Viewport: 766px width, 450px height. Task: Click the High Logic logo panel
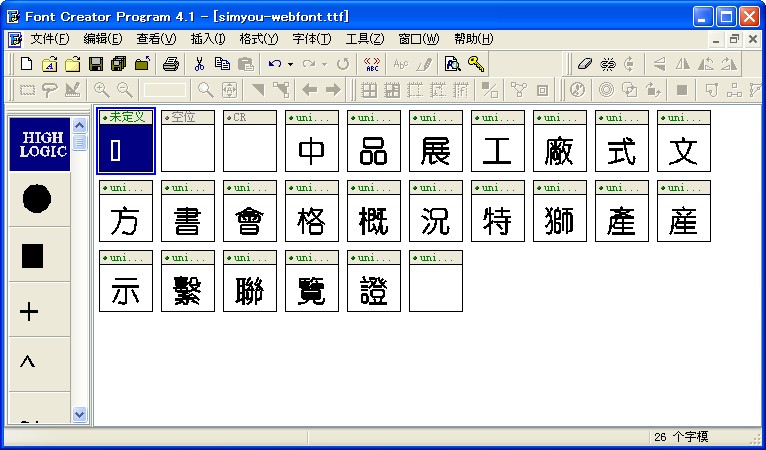40,144
